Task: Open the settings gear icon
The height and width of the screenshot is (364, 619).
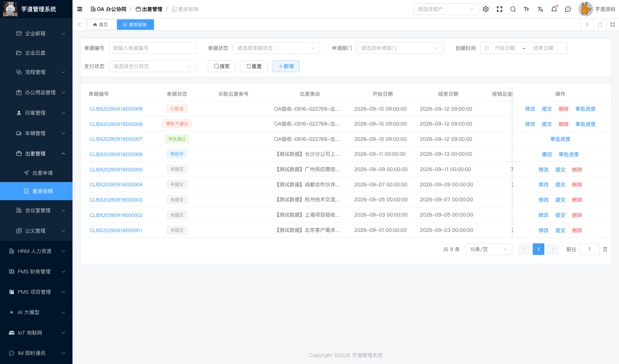Action: 486,9
